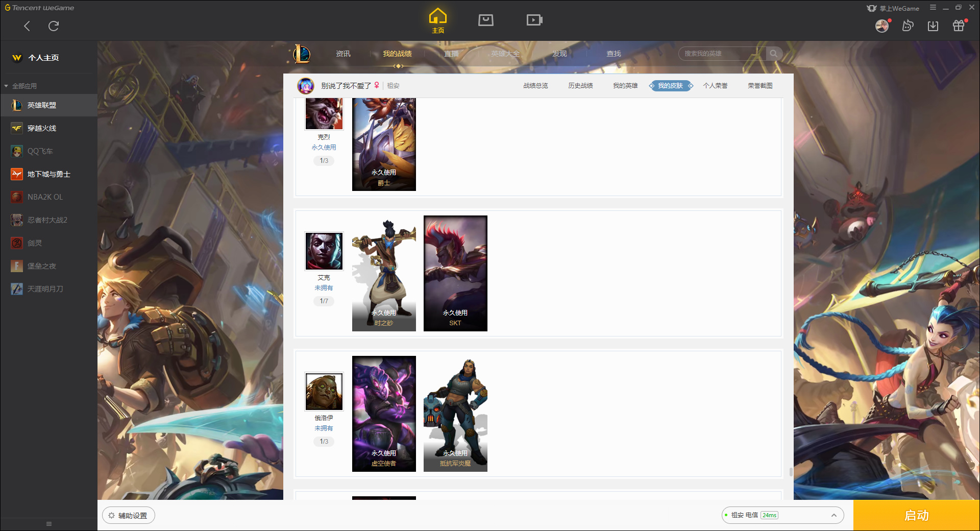Select 忍者村大战2 in the sidebar
The height and width of the screenshot is (531, 980).
point(48,220)
